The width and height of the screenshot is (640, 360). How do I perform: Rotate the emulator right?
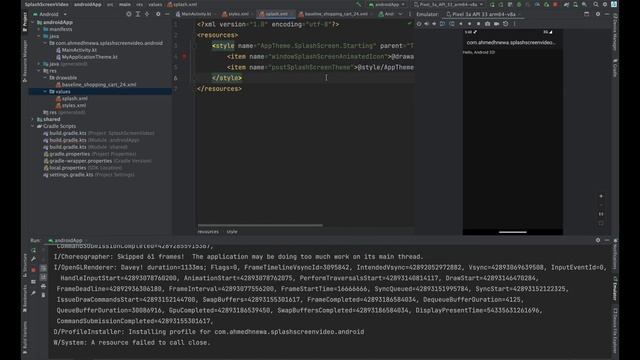coord(452,24)
